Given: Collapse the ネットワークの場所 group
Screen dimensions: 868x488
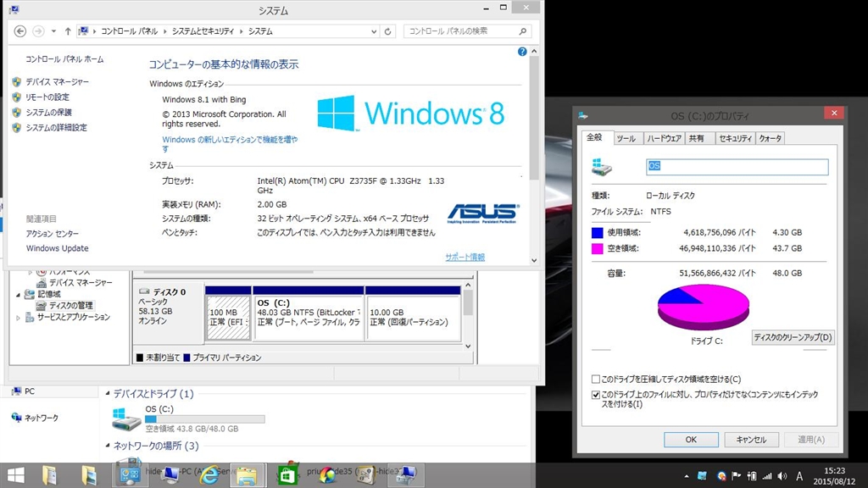Looking at the screenshot, I should (108, 446).
